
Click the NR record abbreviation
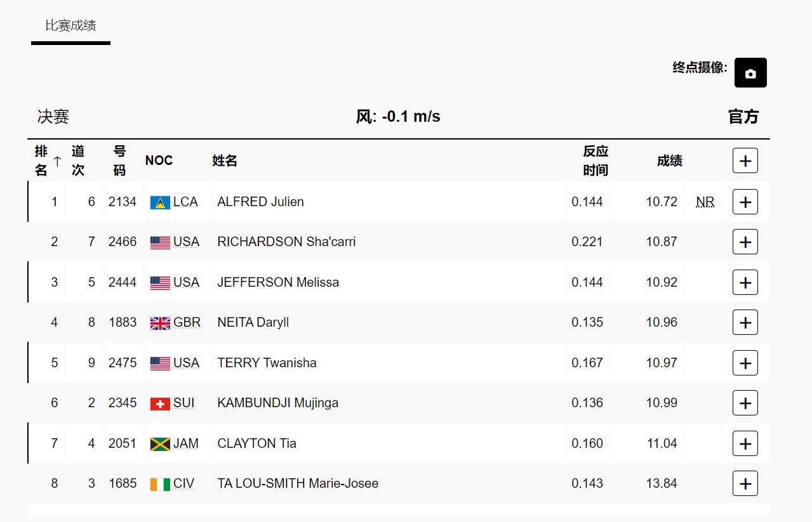coord(705,202)
